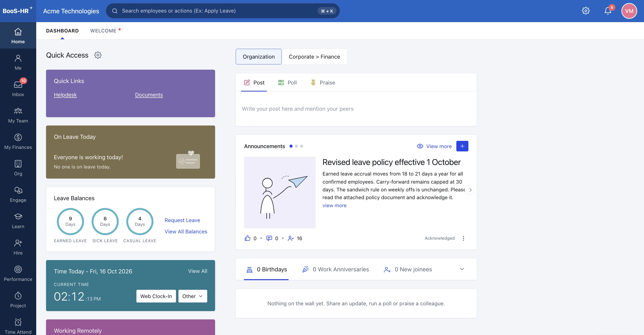Click the Acknowledged status label
The image size is (644, 335).
(x=440, y=238)
